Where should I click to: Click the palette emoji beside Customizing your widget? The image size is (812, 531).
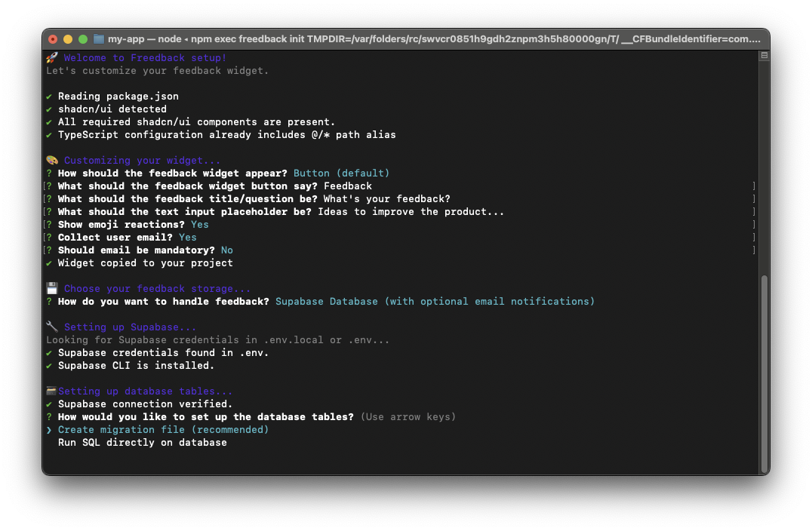coord(52,160)
